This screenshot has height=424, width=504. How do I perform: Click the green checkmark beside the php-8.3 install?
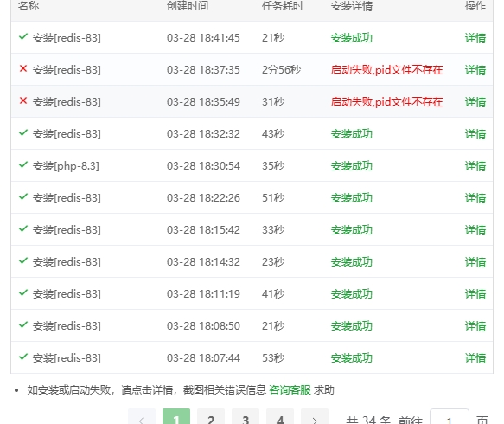point(23,164)
